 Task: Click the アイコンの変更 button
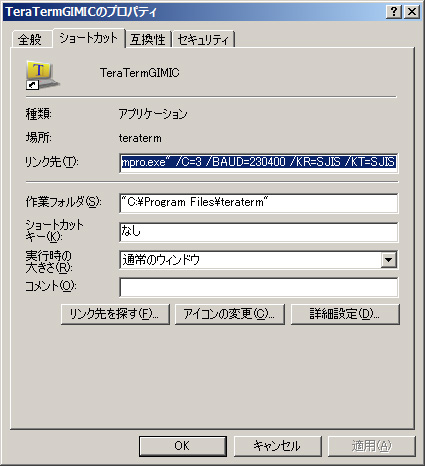pyautogui.click(x=230, y=314)
